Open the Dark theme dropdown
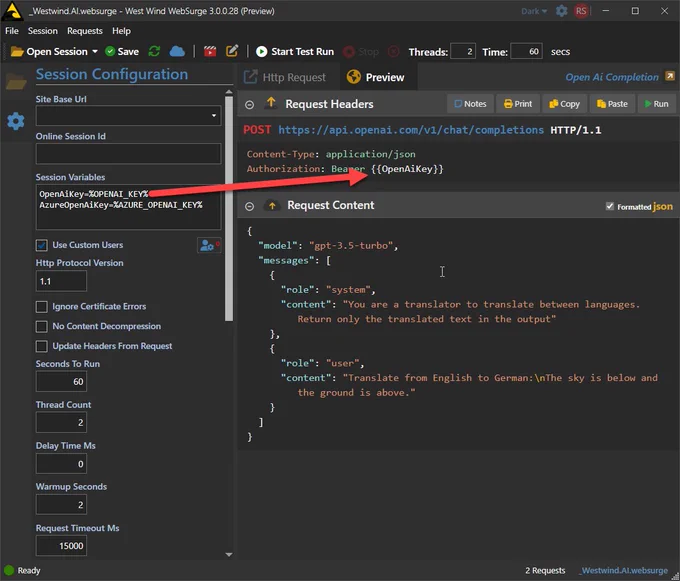The width and height of the screenshot is (680, 581). click(534, 11)
